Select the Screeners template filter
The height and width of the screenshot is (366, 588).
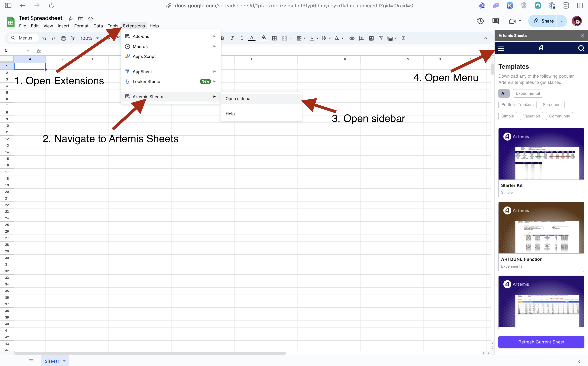click(552, 105)
